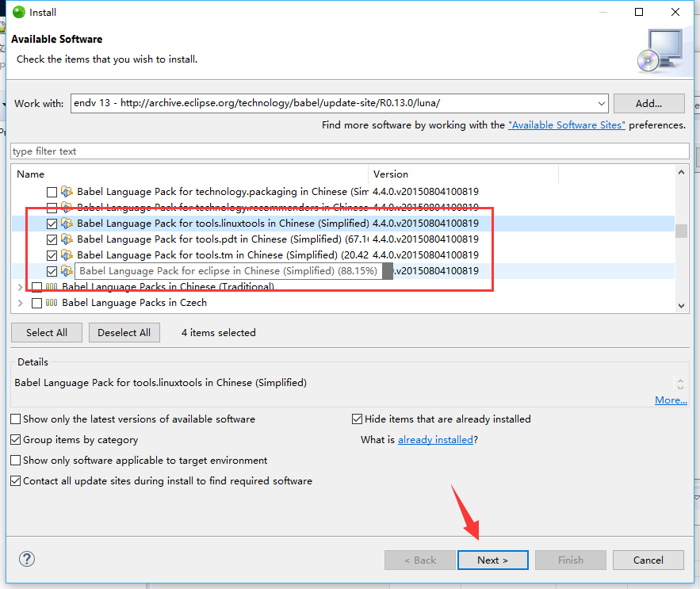Check the Babel Language Packs in Czech checkbox
700x589 pixels.
37,303
